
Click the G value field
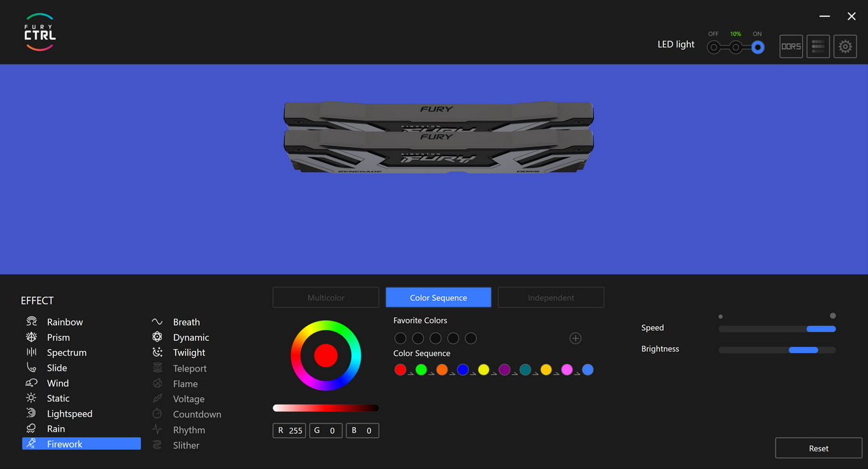(x=326, y=430)
